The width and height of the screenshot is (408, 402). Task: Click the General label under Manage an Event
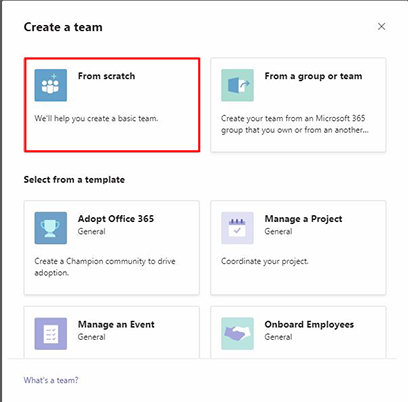click(x=92, y=337)
